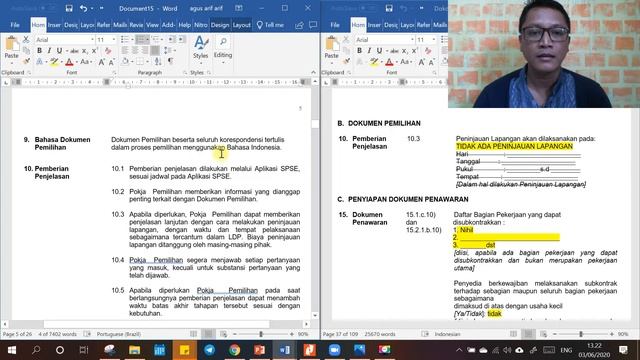The height and width of the screenshot is (360, 640).
Task: Click Share icon in left Word window
Action: tap(299, 25)
